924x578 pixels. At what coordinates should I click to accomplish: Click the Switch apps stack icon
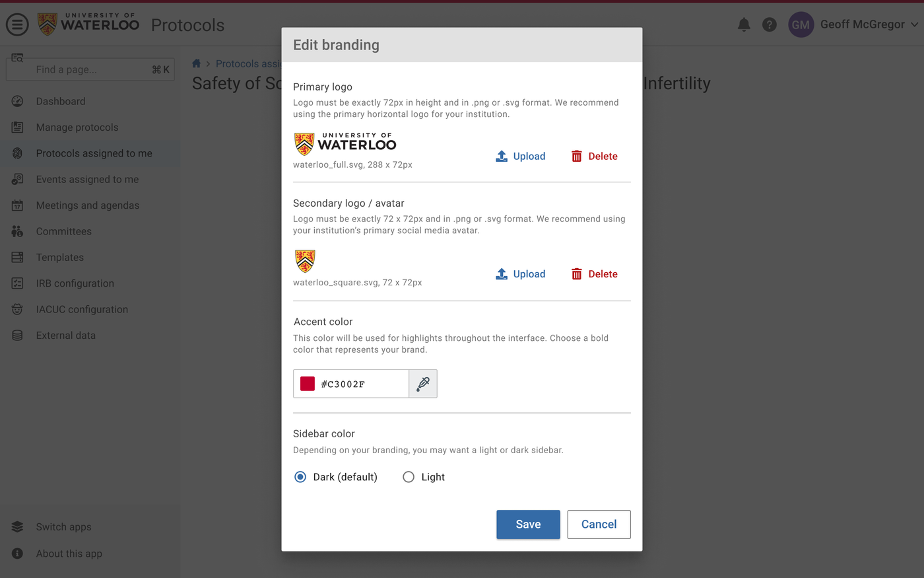point(17,526)
